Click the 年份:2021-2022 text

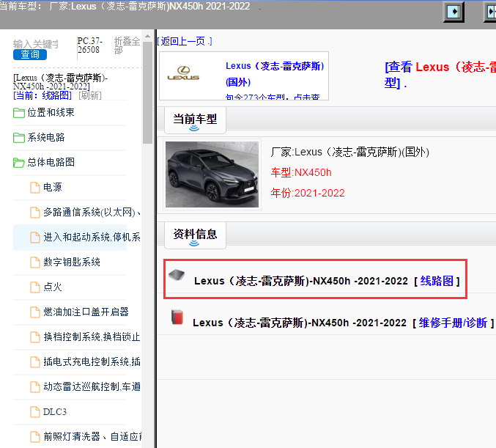[308, 193]
